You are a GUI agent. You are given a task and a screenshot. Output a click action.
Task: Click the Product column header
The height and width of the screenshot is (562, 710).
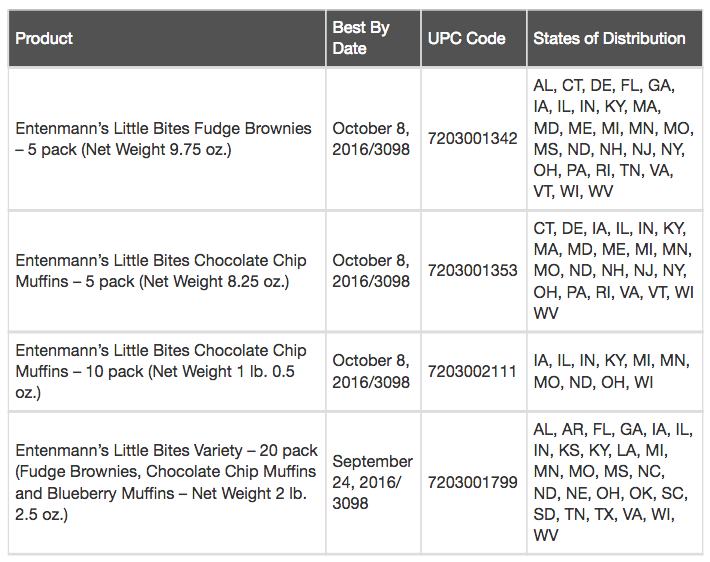(x=167, y=38)
